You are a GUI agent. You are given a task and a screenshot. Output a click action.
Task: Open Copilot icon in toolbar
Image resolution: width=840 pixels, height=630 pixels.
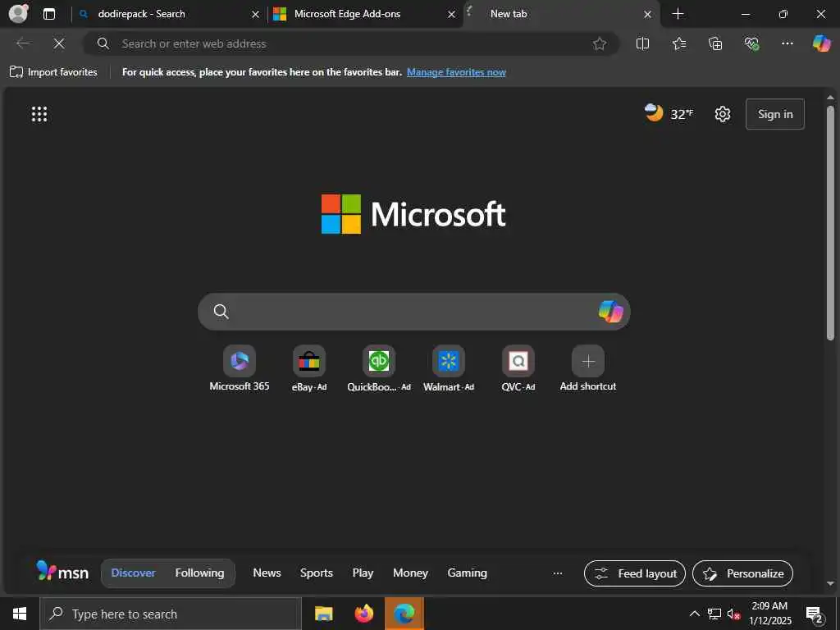[x=821, y=43]
